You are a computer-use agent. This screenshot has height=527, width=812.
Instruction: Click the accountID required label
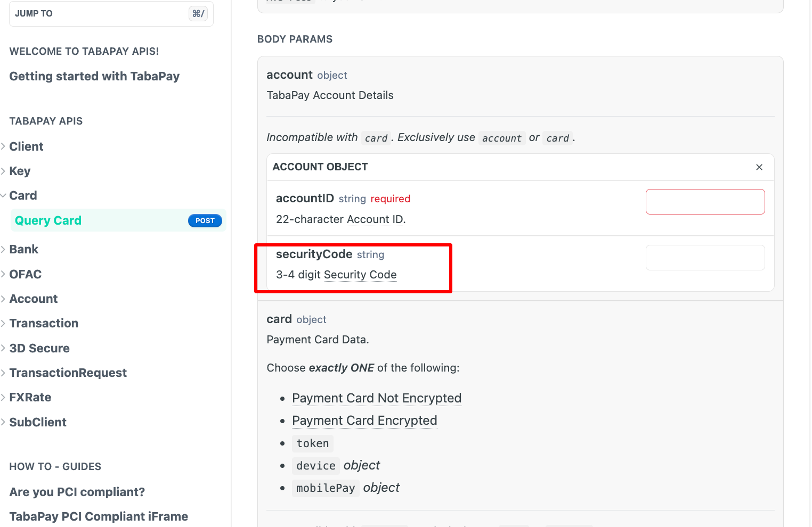[391, 199]
